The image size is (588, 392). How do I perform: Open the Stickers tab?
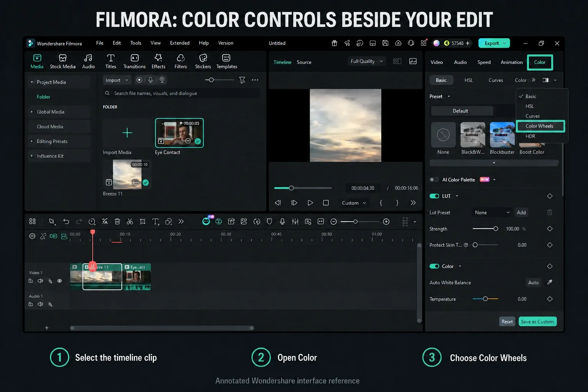point(203,62)
